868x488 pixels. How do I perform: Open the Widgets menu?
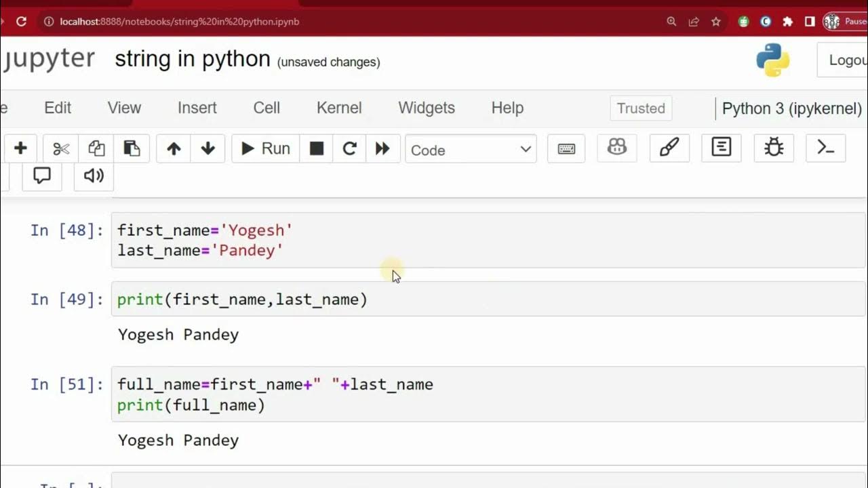427,108
